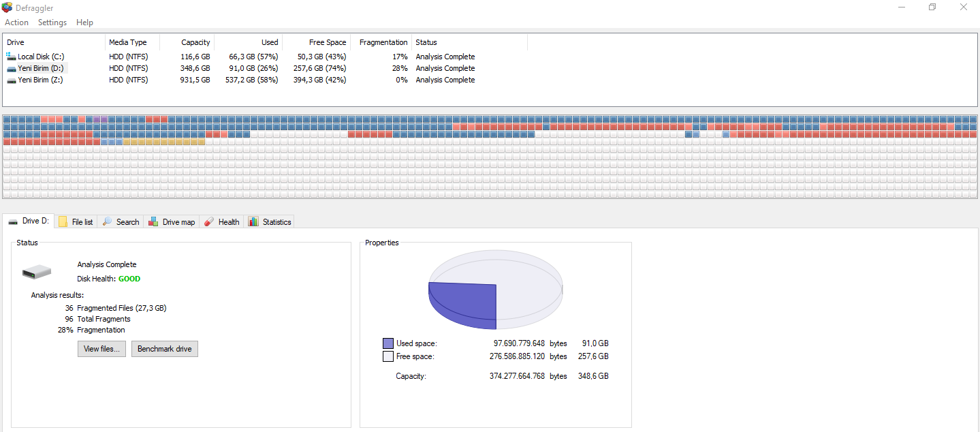
Task: Switch to the Statistics tab
Action: coord(270,221)
